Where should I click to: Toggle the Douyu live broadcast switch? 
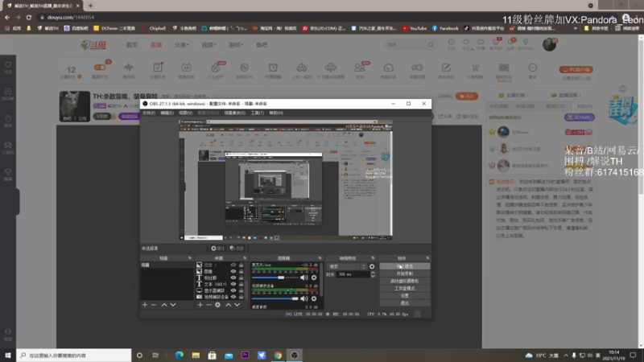[x=100, y=68]
